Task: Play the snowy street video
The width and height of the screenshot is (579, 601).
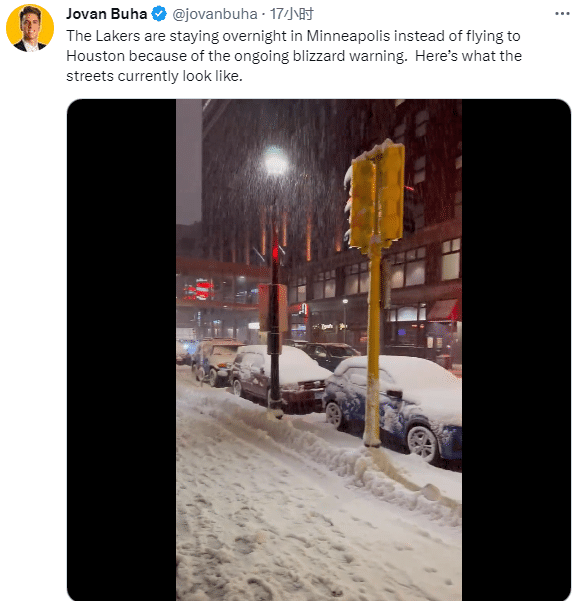Action: coord(319,350)
